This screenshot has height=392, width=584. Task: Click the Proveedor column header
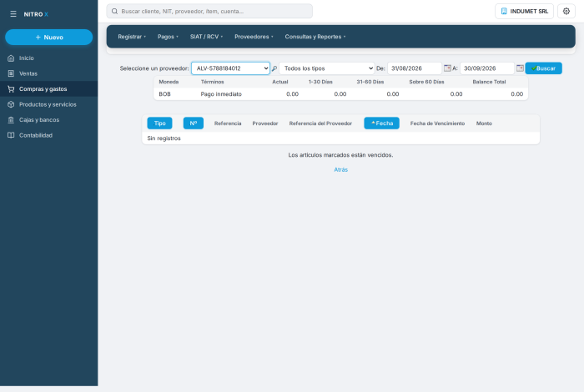click(265, 123)
